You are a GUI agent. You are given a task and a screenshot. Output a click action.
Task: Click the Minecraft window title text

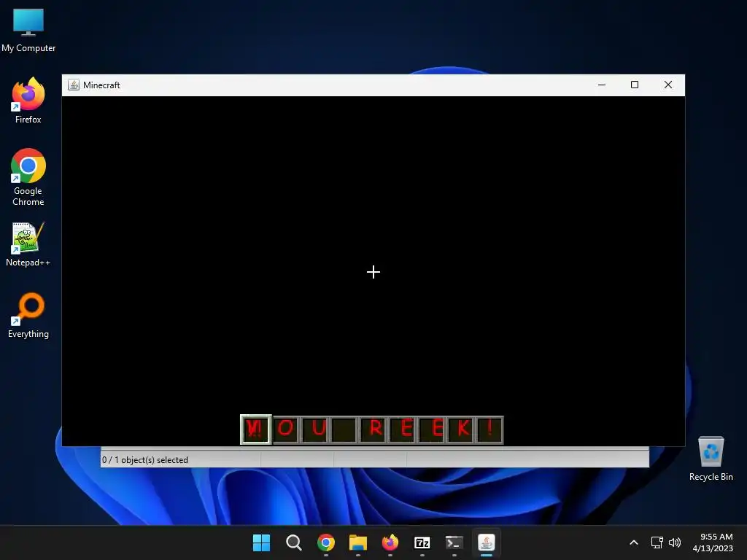coord(101,85)
